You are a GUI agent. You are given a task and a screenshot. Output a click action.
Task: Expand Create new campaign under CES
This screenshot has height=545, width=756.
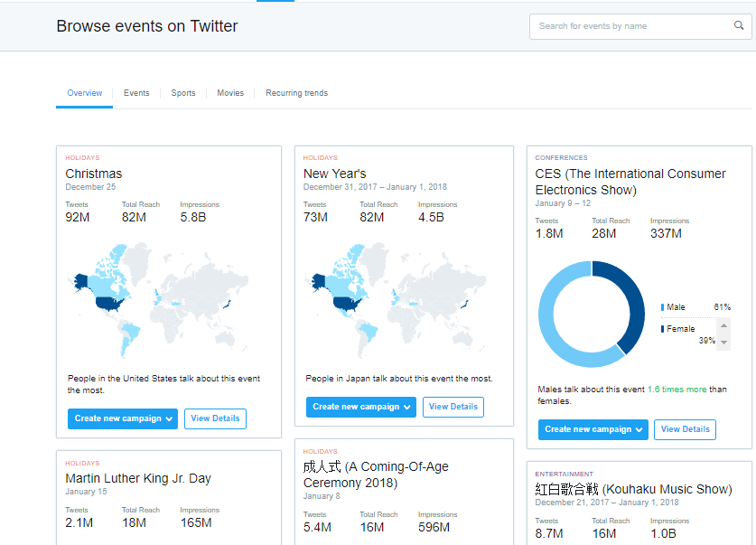[593, 429]
